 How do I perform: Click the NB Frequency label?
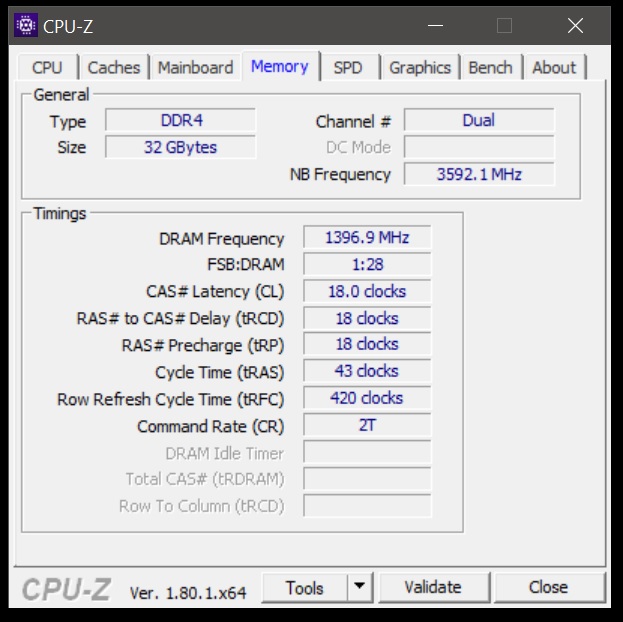[x=341, y=174]
